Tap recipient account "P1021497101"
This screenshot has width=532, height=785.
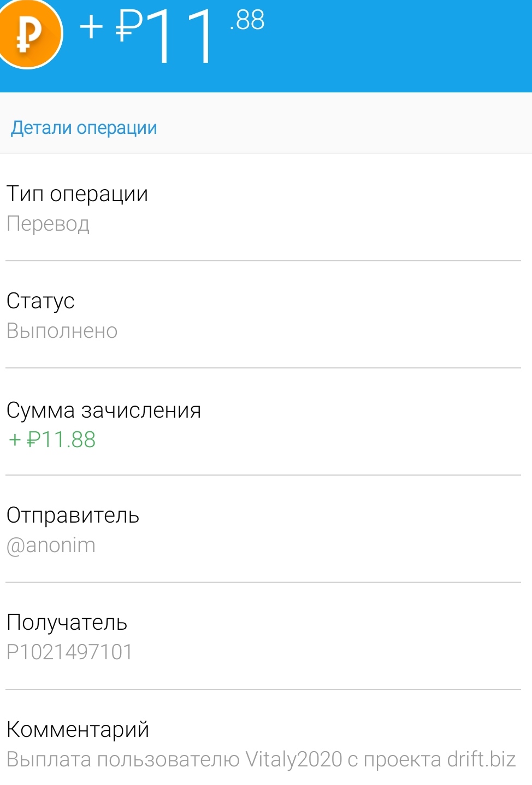click(69, 652)
